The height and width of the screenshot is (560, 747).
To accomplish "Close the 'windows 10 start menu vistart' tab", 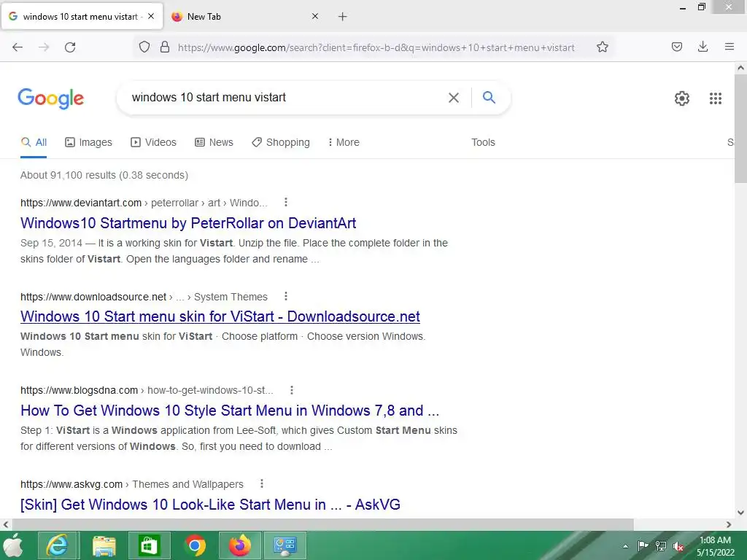I will 151,16.
